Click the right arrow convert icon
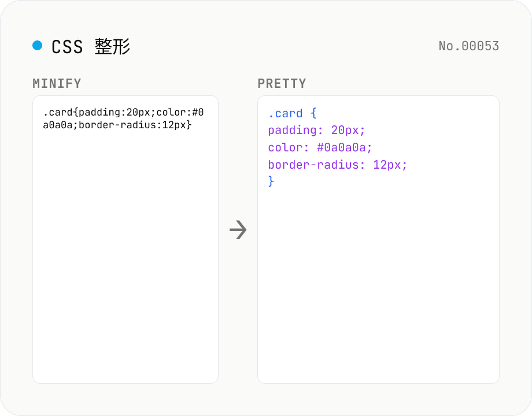The width and height of the screenshot is (532, 416). point(238,230)
